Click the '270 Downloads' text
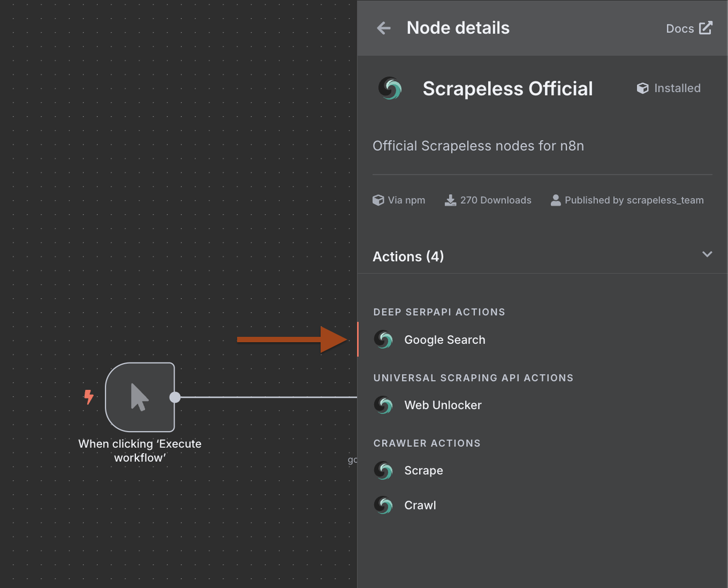The height and width of the screenshot is (588, 728). [x=496, y=200]
